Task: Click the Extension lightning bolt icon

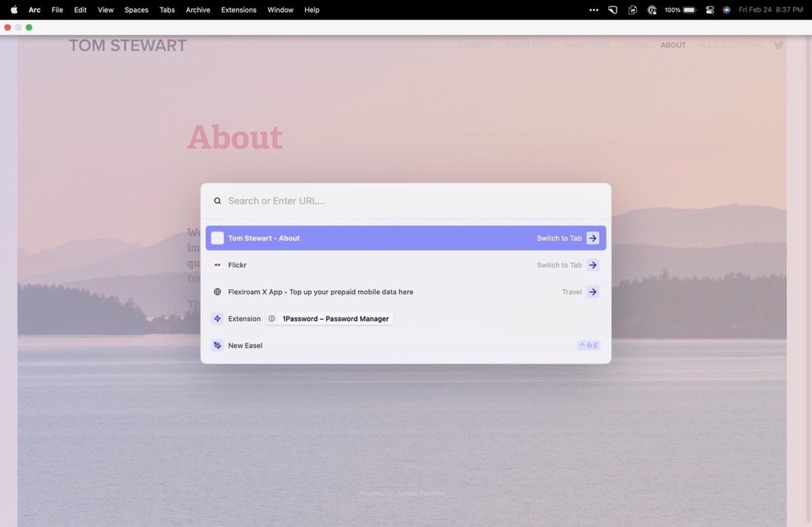Action: [x=218, y=319]
